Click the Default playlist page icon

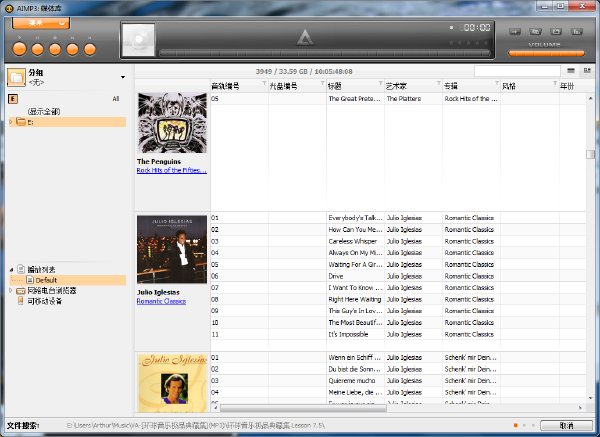coord(30,280)
